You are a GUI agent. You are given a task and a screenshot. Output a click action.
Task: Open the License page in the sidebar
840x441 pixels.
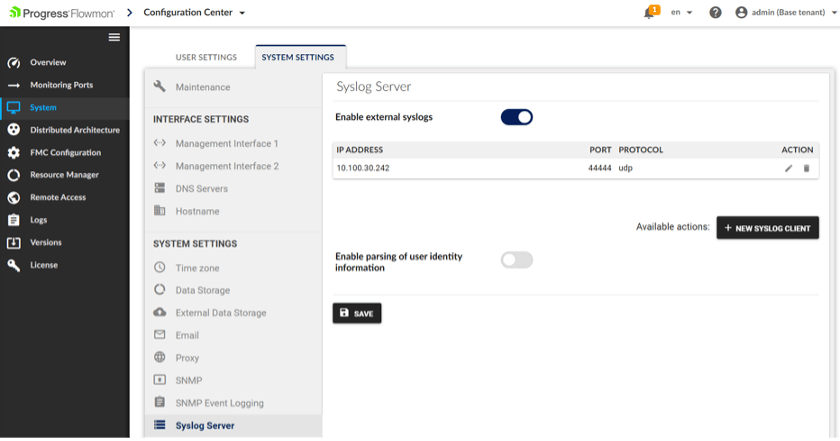pos(43,265)
